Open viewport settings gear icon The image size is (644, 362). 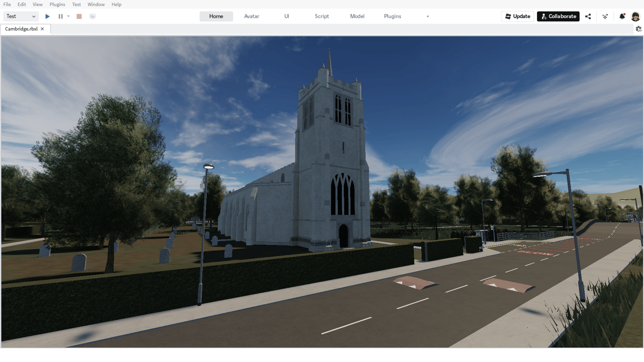pos(638,29)
